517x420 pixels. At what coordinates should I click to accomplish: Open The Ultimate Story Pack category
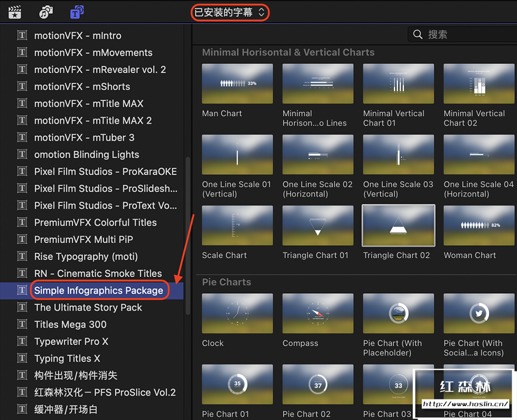(x=92, y=308)
